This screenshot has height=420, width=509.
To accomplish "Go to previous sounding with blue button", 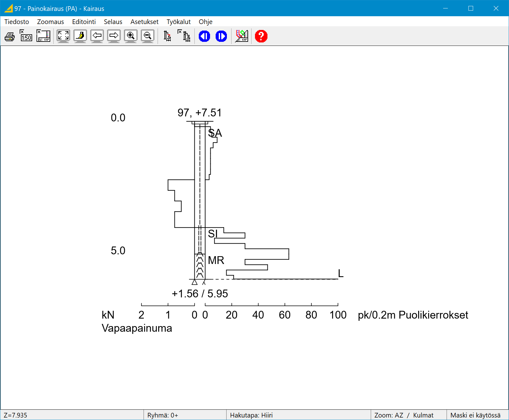I will pos(204,36).
